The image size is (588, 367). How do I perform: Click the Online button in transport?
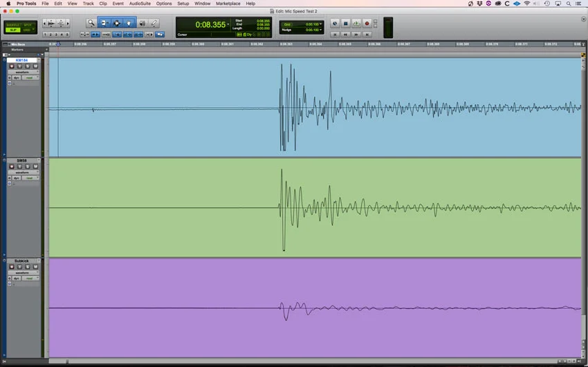[x=335, y=23]
